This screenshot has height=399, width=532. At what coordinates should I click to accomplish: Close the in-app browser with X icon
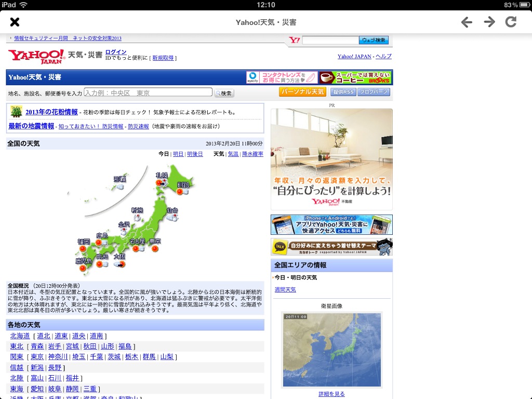[15, 22]
